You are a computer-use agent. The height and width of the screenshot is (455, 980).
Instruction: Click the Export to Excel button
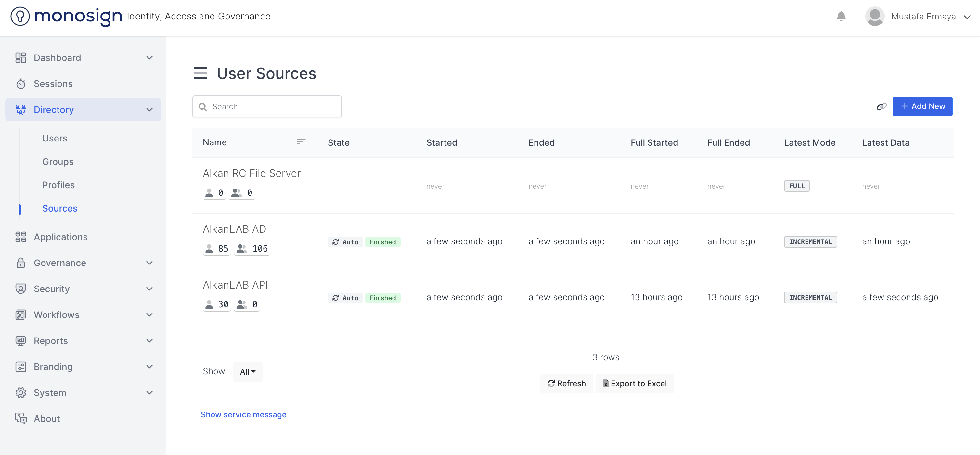pos(635,384)
